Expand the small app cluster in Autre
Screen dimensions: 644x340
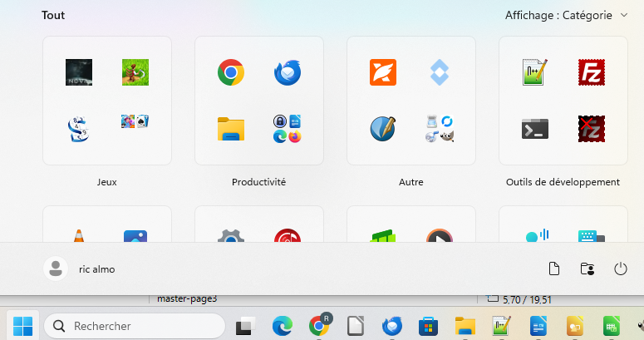click(440, 129)
